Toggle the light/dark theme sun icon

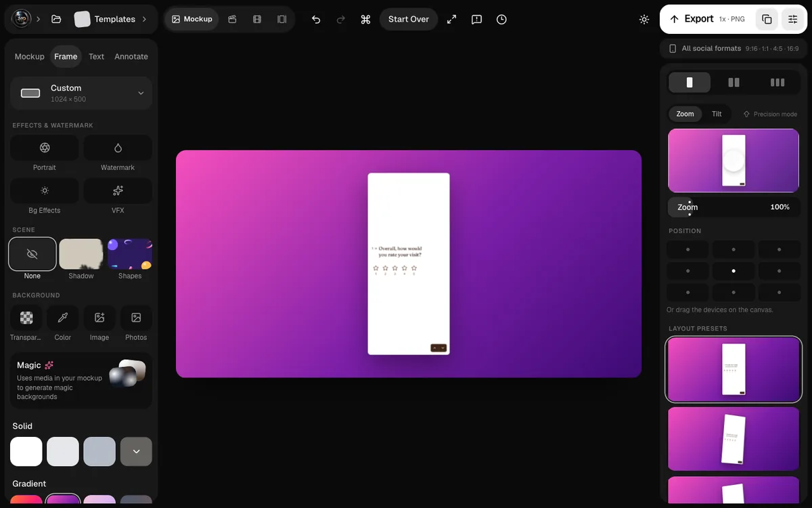coord(644,19)
